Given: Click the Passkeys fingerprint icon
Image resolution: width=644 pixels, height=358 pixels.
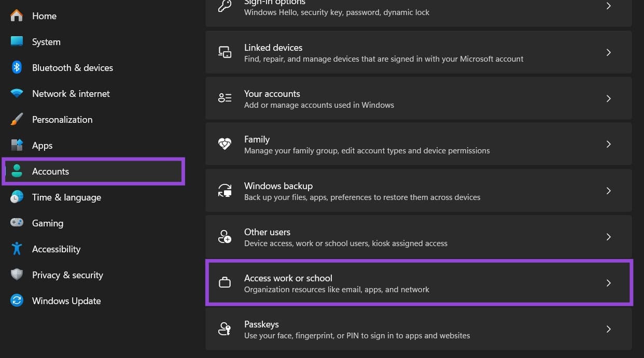Looking at the screenshot, I should pos(225,329).
